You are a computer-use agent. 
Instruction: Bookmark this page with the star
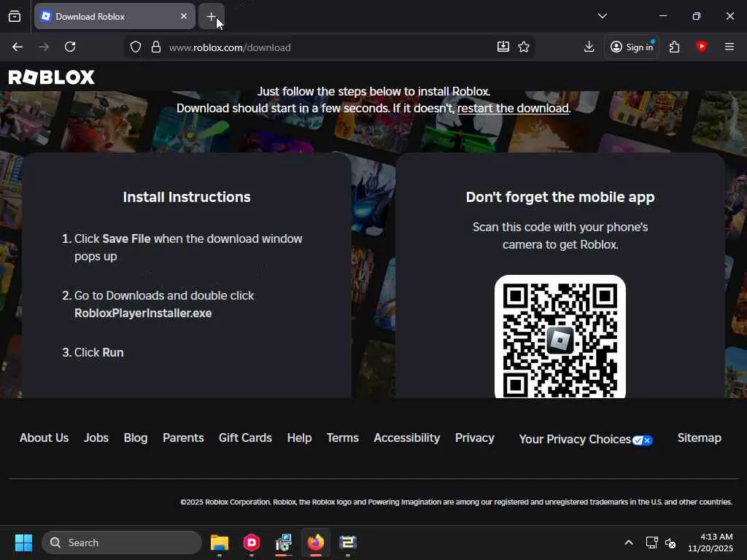pyautogui.click(x=524, y=47)
